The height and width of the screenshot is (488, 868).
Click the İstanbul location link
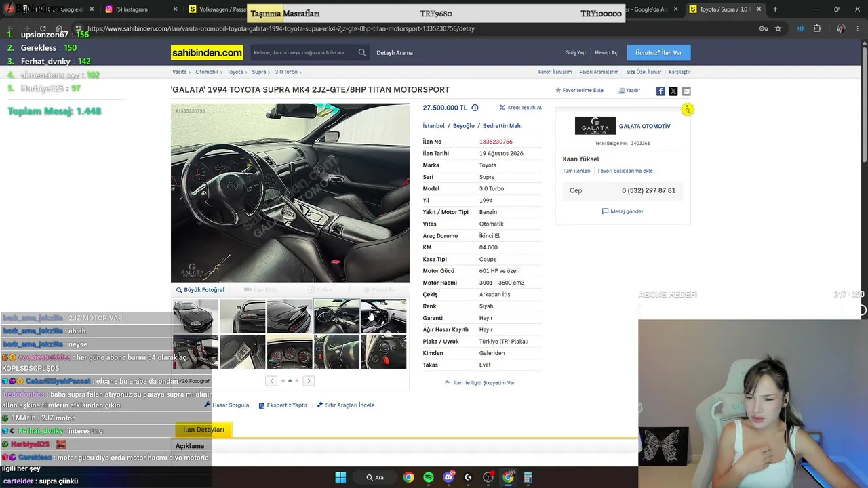pyautogui.click(x=434, y=126)
